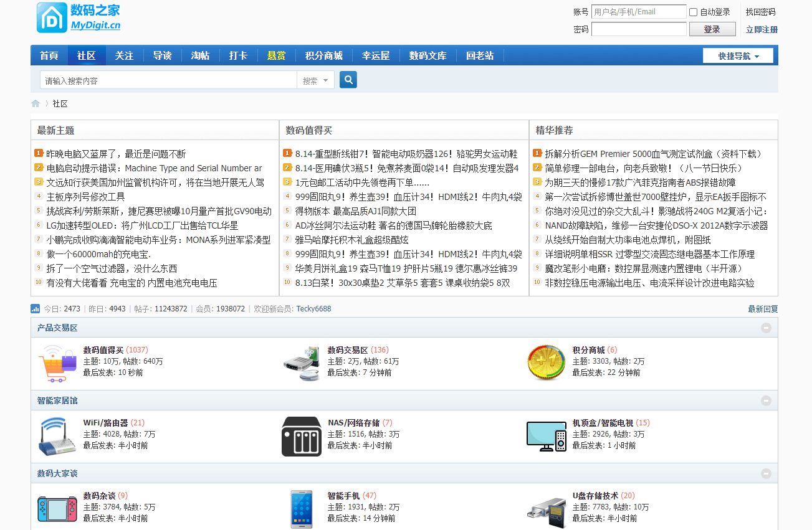Image resolution: width=812 pixels, height=530 pixels.
Task: Open the NAS/网络存储 device icon
Action: coord(302,436)
